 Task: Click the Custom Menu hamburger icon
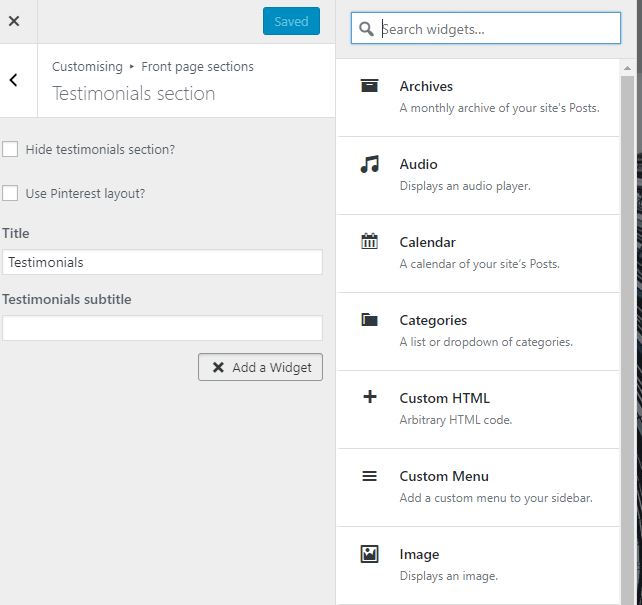(370, 476)
